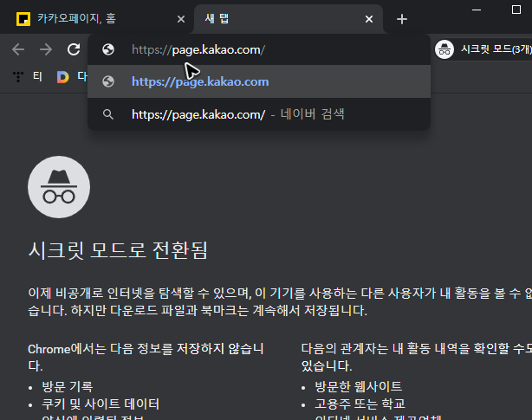Viewport: 532px width, 420px height.
Task: Minimize the Chrome window
Action: 477,10
